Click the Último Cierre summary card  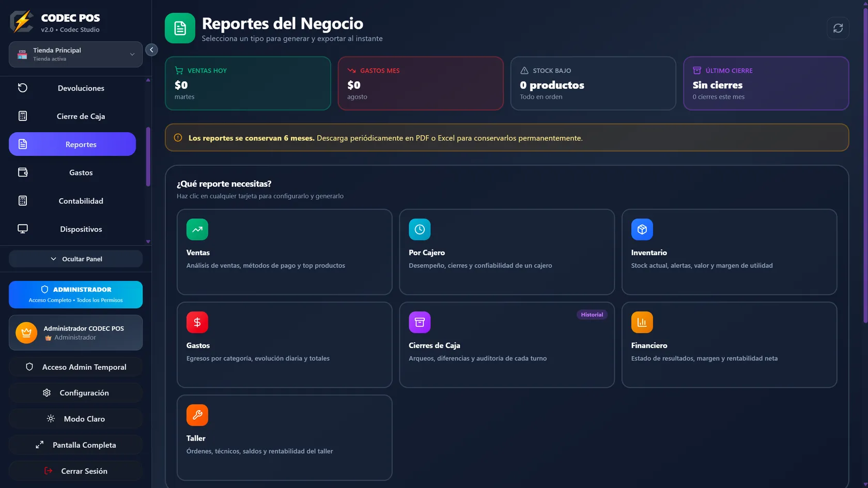pos(766,83)
